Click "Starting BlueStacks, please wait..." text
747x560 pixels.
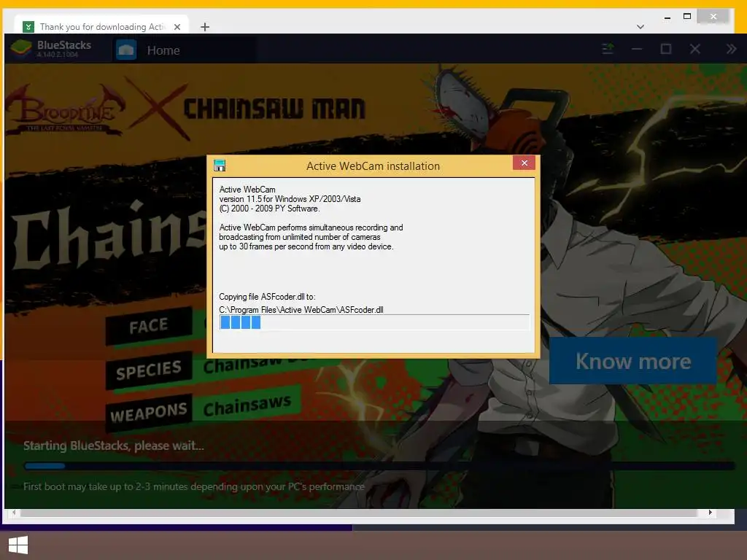(x=113, y=446)
